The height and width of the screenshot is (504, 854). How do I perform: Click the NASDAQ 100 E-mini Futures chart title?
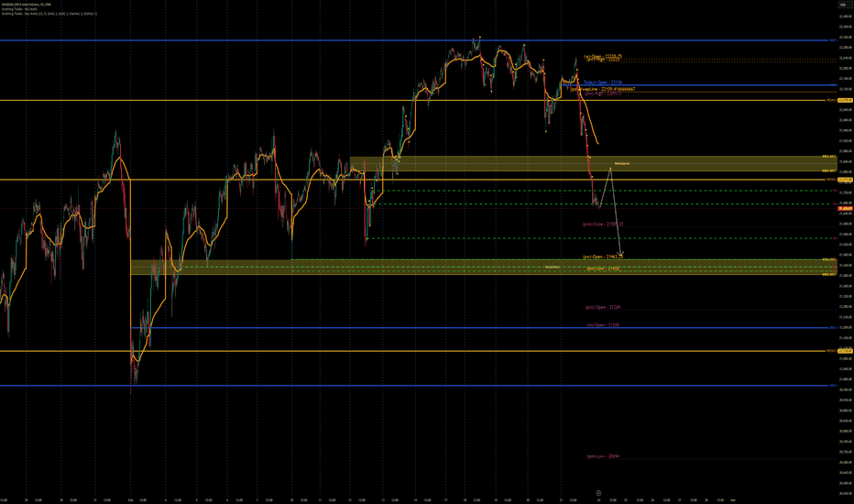point(27,5)
